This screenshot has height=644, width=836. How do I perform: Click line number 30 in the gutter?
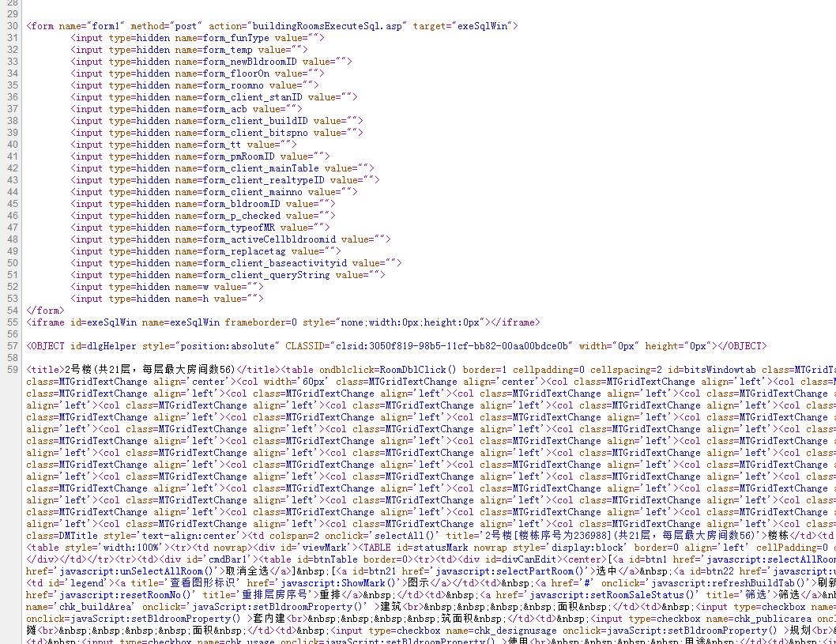pyautogui.click(x=12, y=26)
